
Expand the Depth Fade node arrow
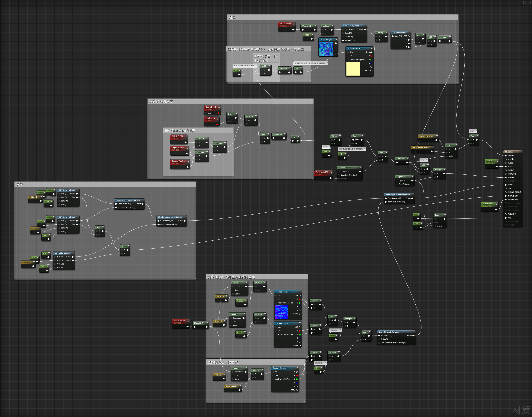(413, 177)
